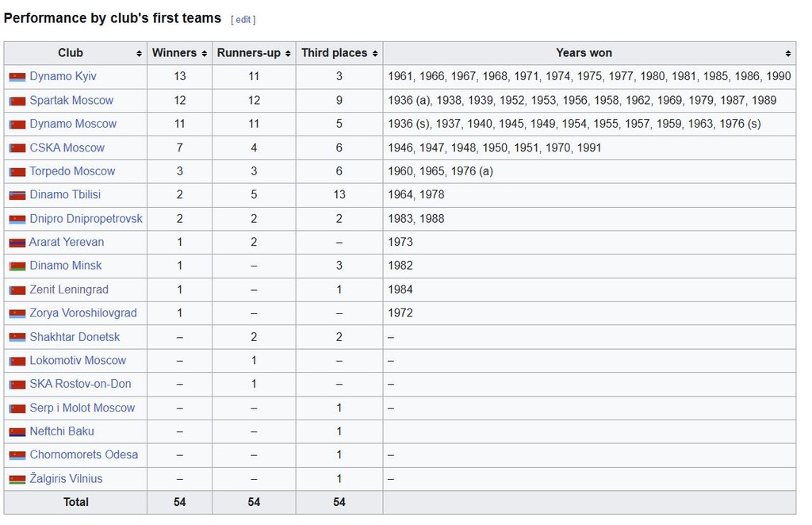
Task: Click the Third places total "54" in the Total row
Action: pos(339,502)
